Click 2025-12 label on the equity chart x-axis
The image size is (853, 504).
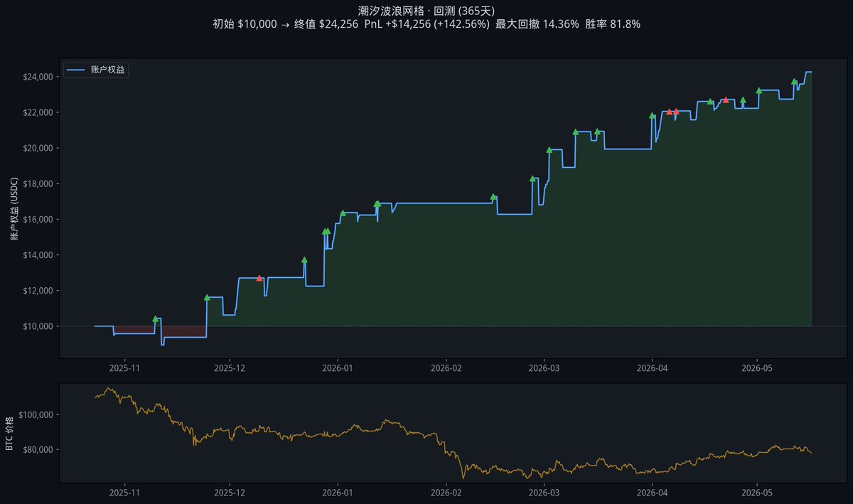(x=230, y=369)
